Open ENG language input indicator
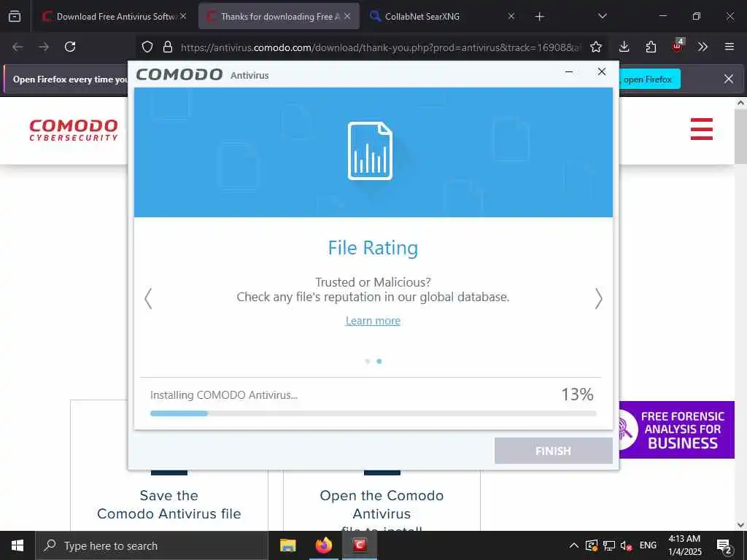The width and height of the screenshot is (747, 560). tap(648, 545)
